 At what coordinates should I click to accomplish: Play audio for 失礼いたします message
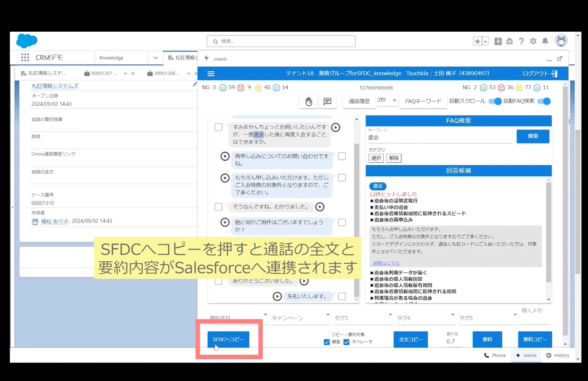tap(277, 296)
